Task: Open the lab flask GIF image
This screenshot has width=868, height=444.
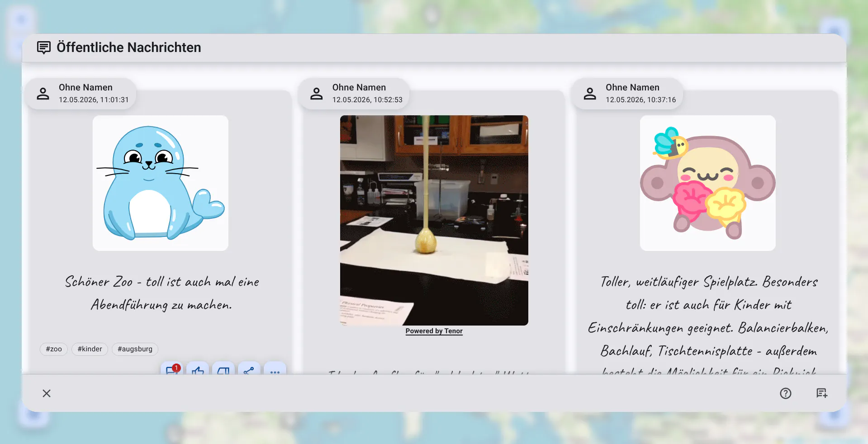Action: [x=434, y=220]
